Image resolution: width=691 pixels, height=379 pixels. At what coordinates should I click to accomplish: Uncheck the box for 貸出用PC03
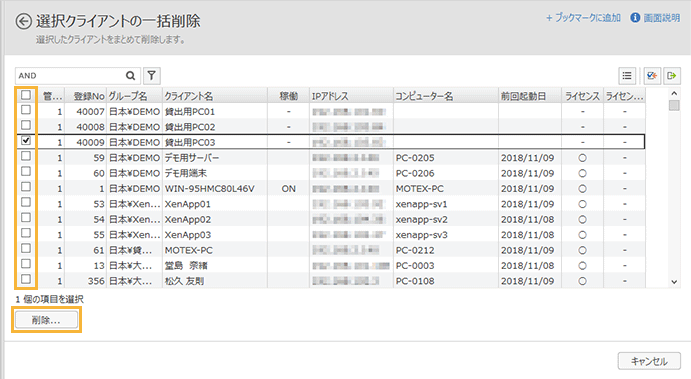pyautogui.click(x=26, y=141)
